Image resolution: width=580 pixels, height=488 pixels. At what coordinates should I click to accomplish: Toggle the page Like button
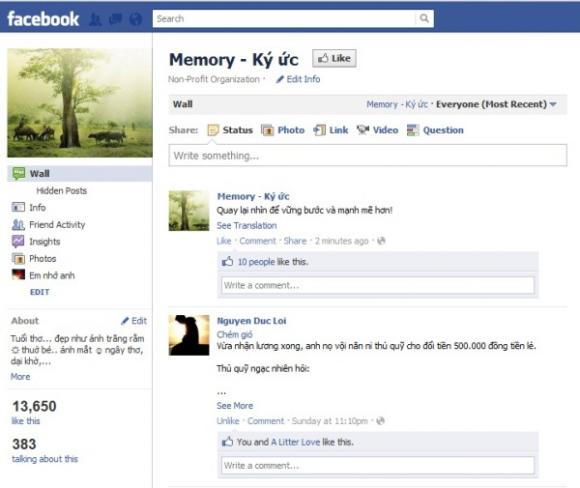tap(334, 58)
